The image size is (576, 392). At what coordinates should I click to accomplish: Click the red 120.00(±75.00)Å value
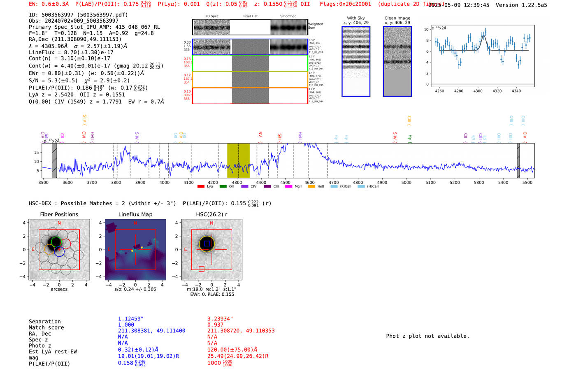pyautogui.click(x=232, y=350)
